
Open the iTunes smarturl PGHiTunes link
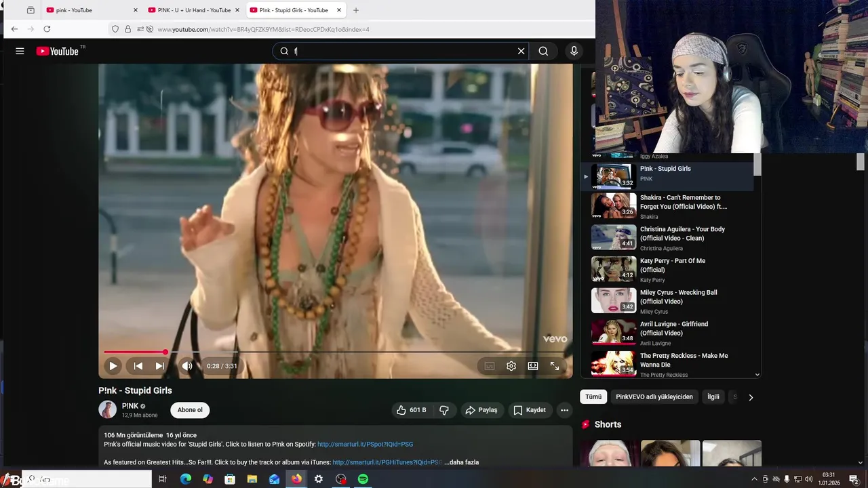pos(387,462)
